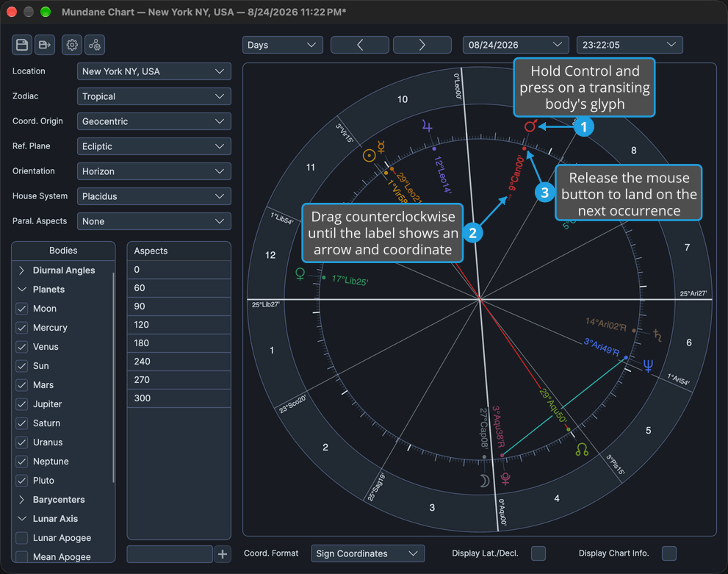Step forward one time unit
728x574 pixels.
pyautogui.click(x=422, y=45)
